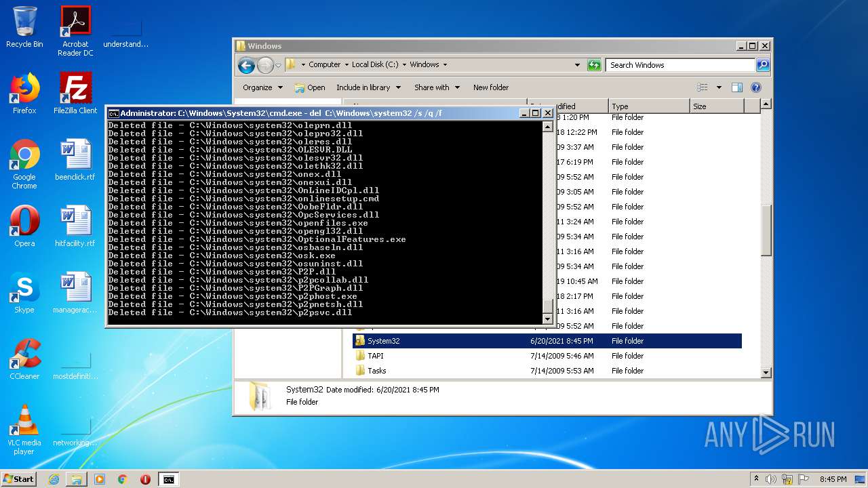Image resolution: width=868 pixels, height=488 pixels.
Task: Open Google Chrome desktop shortcut
Action: pos(24,164)
